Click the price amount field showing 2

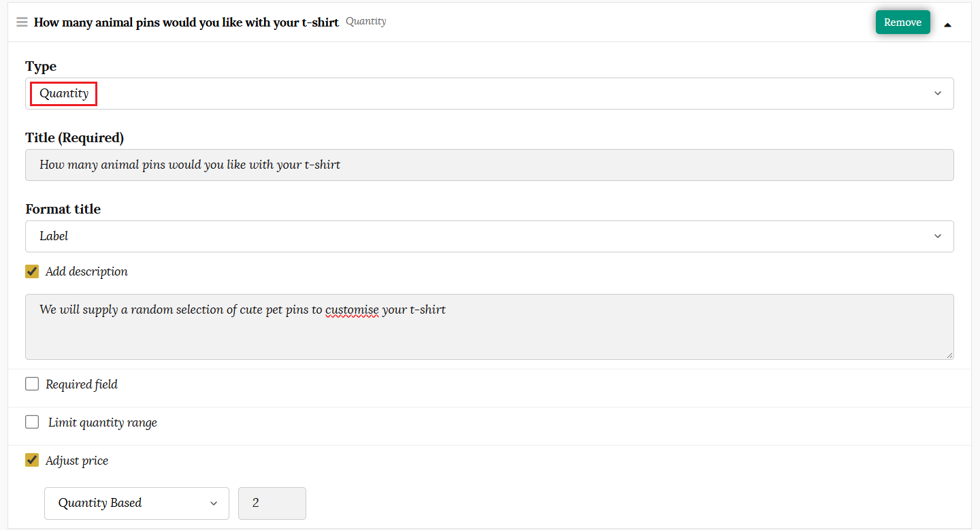coord(272,503)
